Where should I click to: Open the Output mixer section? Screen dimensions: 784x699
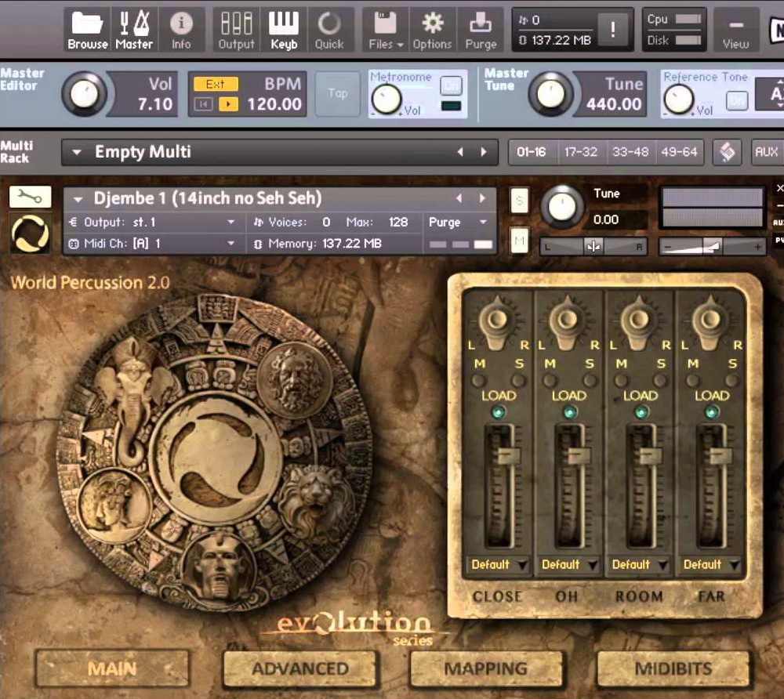click(236, 30)
